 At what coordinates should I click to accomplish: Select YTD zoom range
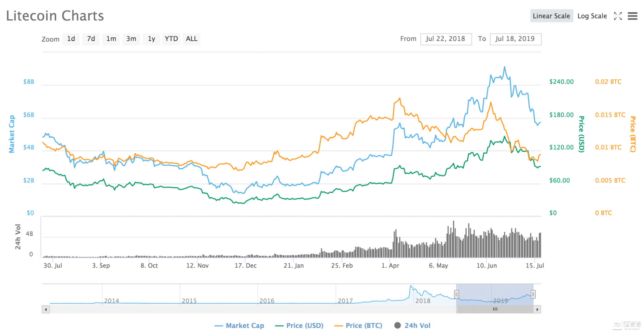[171, 39]
